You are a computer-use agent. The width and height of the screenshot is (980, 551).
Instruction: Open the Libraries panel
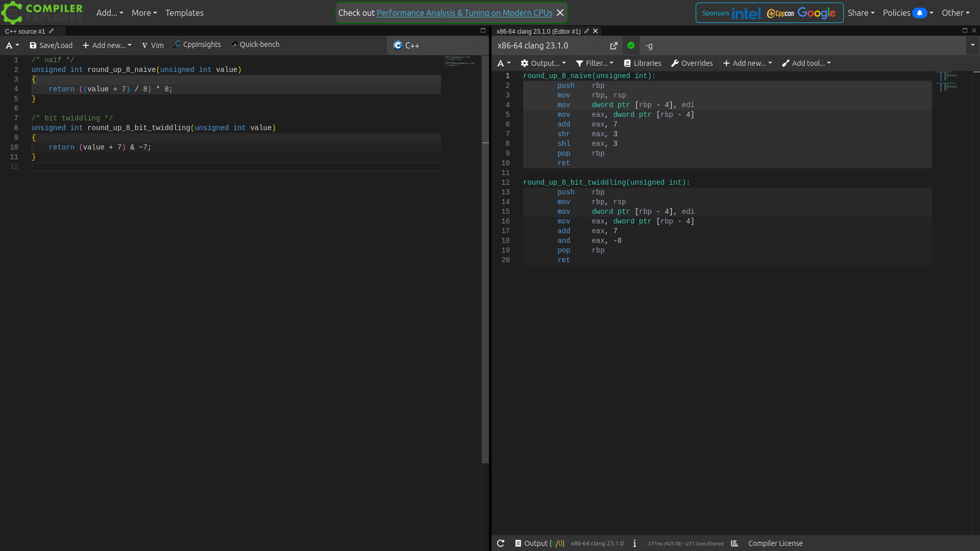[x=643, y=63]
